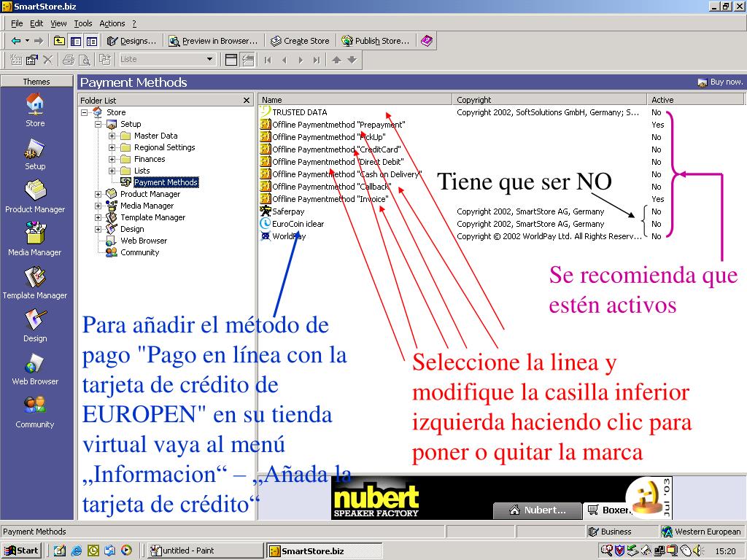Move the selected entry down
Viewport: 747px width, 560px height.
coord(352,60)
